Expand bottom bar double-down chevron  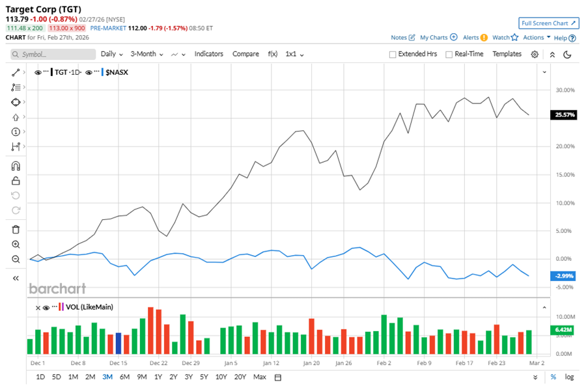point(535,377)
